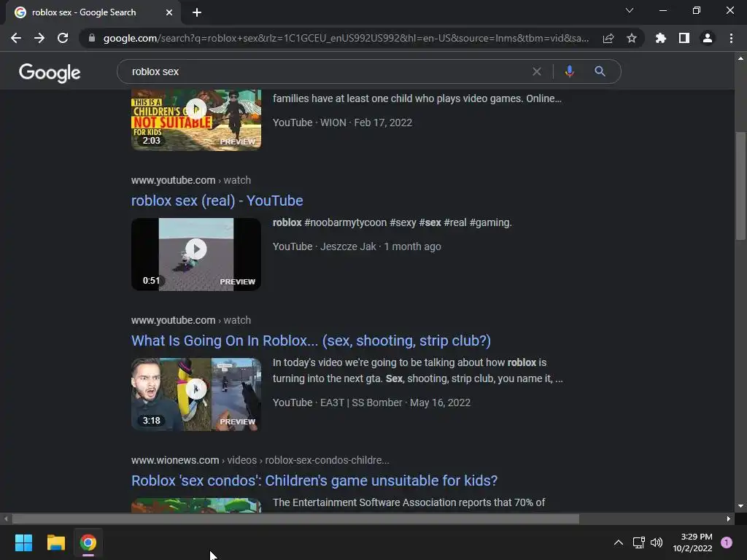Screen dimensions: 747x560
Task: Focus the Google search query field
Action: (x=329, y=71)
